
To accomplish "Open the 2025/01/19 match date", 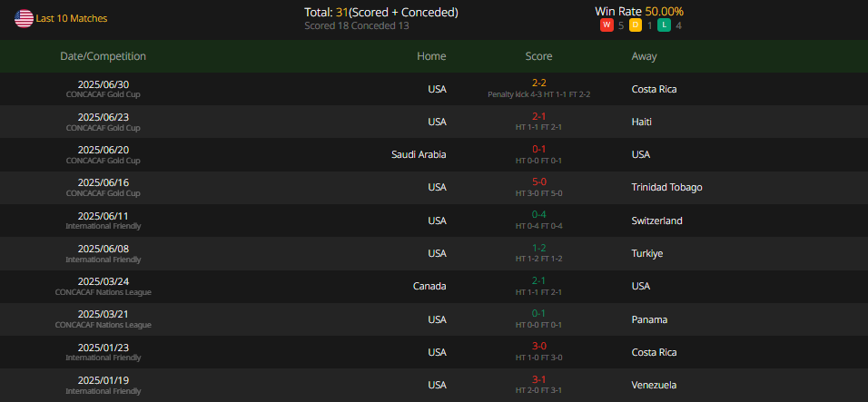I will (x=103, y=380).
